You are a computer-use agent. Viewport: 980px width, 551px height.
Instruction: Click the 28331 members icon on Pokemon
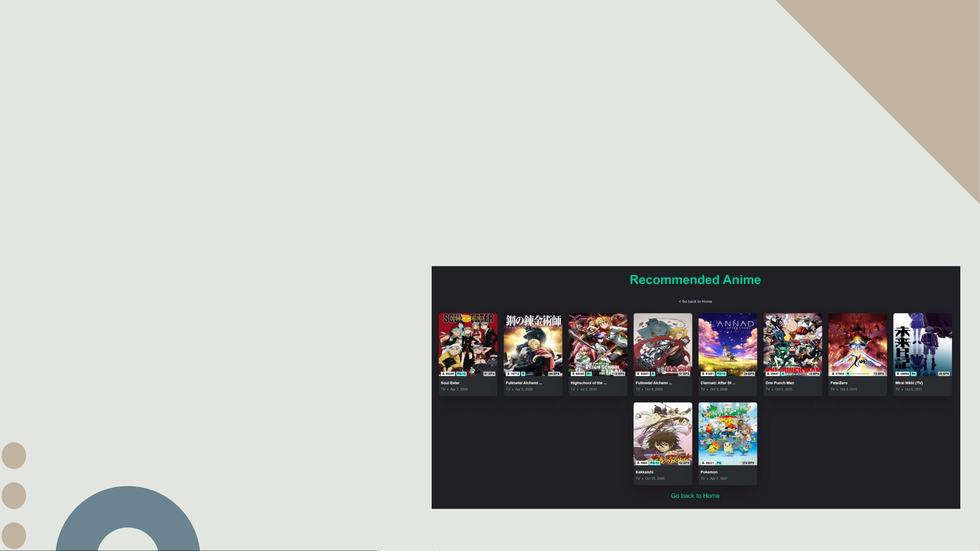click(x=703, y=463)
